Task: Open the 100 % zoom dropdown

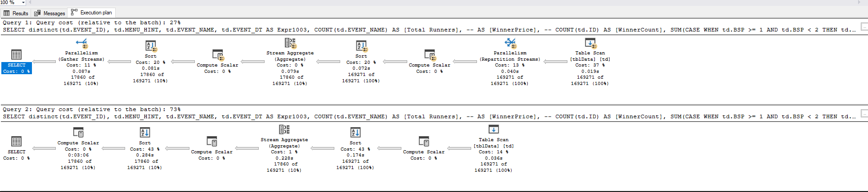Action: 23,3
